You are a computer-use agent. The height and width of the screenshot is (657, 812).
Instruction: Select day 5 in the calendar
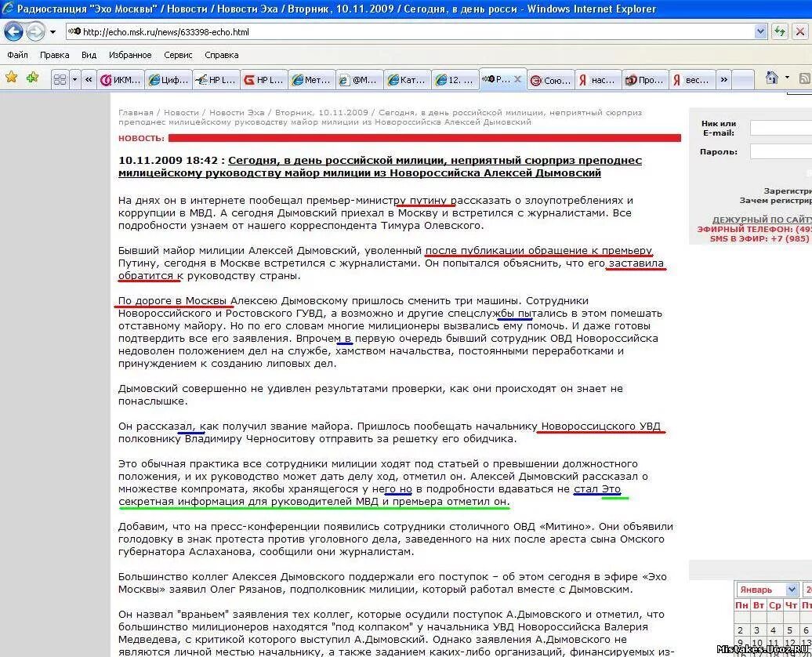coord(790,630)
